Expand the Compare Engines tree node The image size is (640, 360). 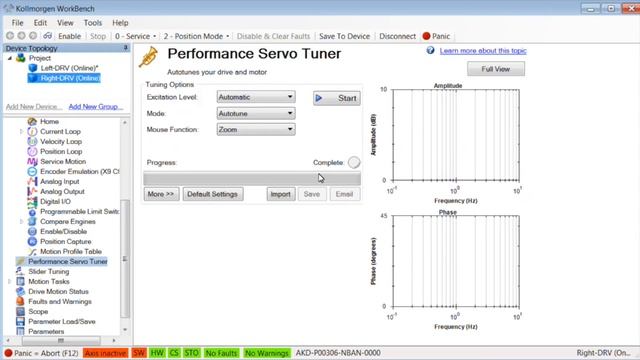click(x=22, y=222)
